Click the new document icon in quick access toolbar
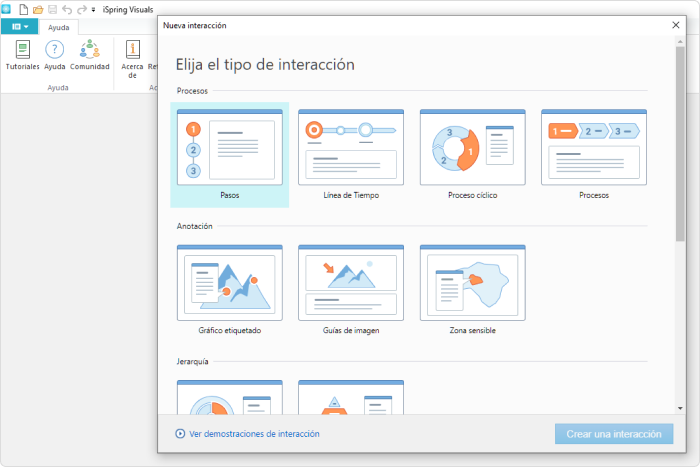 click(x=23, y=9)
